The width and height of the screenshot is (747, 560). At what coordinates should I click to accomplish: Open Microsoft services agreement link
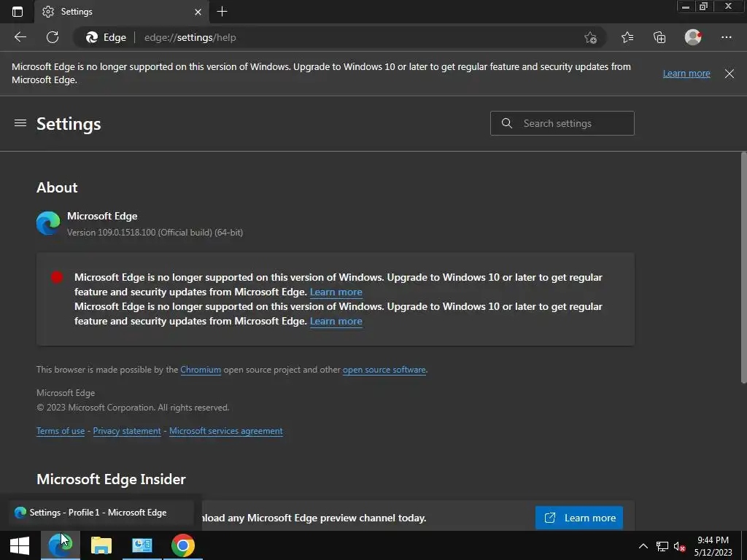(x=226, y=431)
